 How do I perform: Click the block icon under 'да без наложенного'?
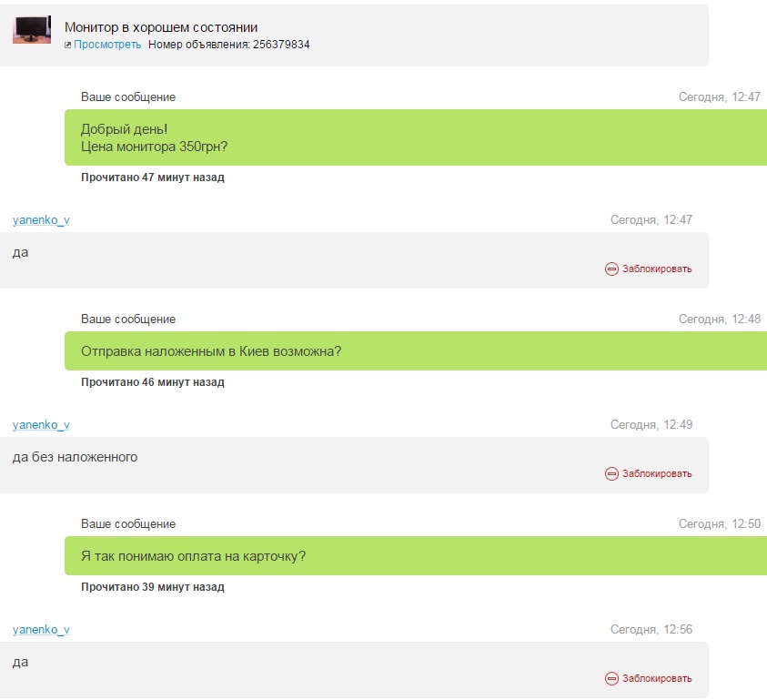tap(611, 473)
